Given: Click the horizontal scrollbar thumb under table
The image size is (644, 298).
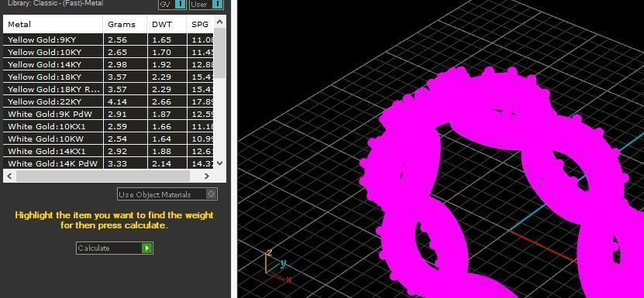Looking at the screenshot, I should pos(102,176).
